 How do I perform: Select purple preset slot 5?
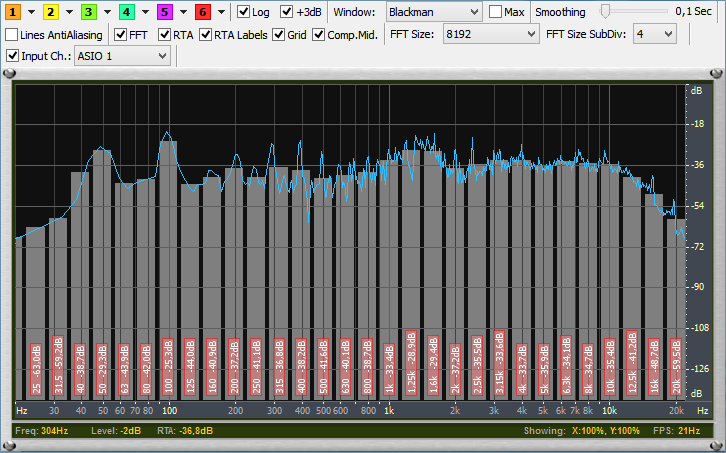[163, 12]
